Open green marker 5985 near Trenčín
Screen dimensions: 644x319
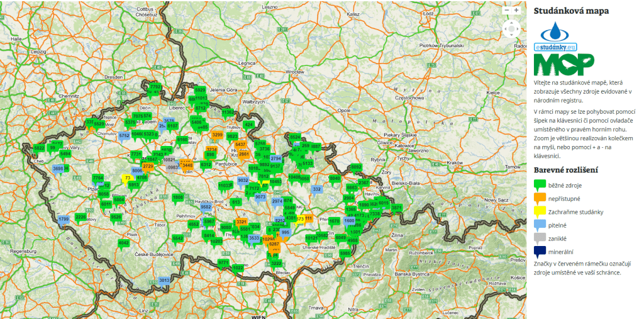click(345, 254)
